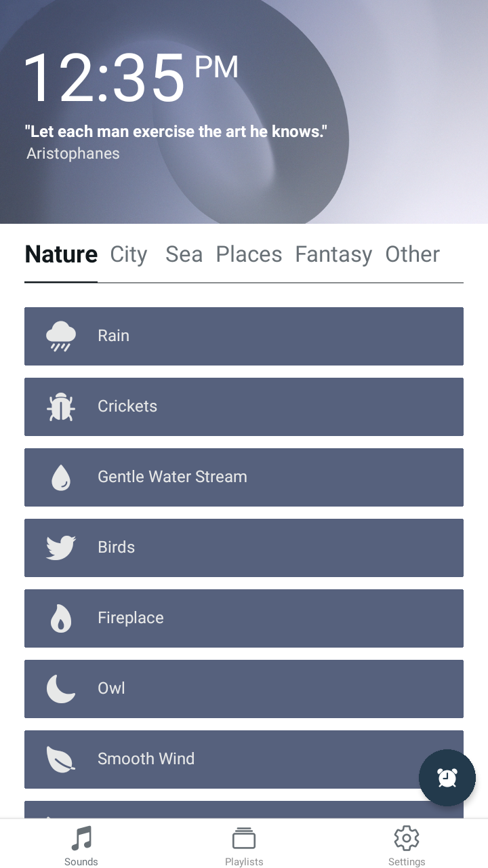488x868 pixels.
Task: Open Settings from bottom bar
Action: (407, 846)
